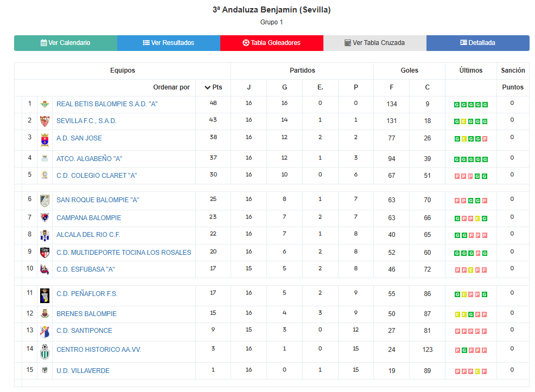Viewport: 535px width, 392px height.
Task: Open BRENES BALOMPIE team link
Action: click(x=87, y=314)
